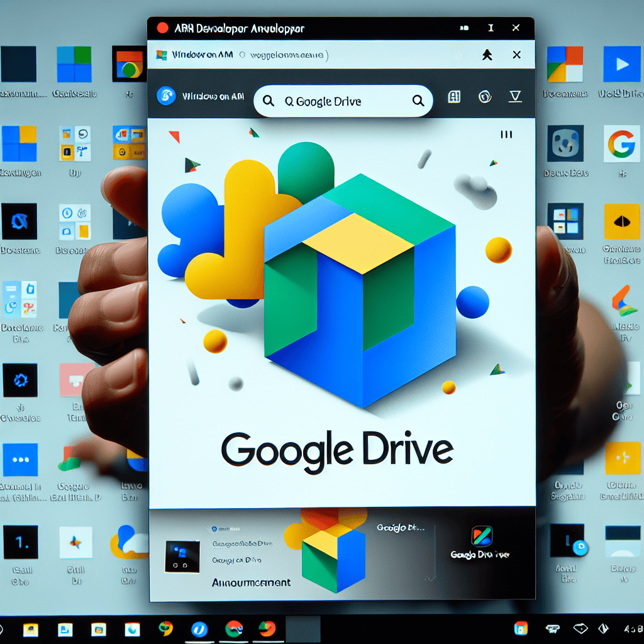The width and height of the screenshot is (644, 644).
Task: Click the three vertical bars icon on the page
Action: click(506, 135)
